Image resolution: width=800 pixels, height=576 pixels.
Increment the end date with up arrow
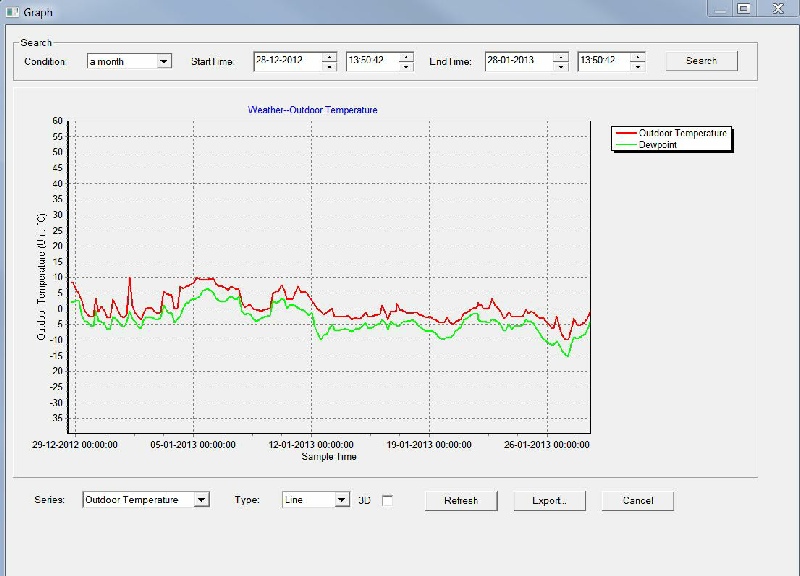click(x=560, y=56)
